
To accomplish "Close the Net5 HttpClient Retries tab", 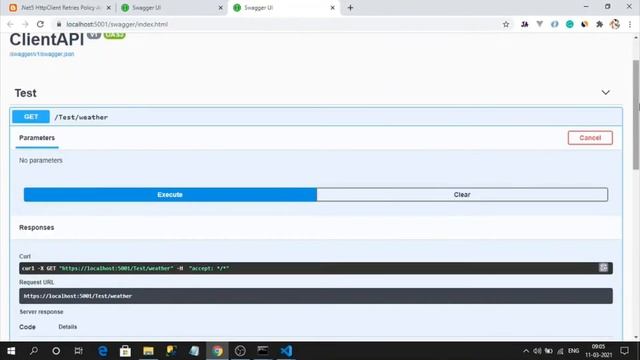I will 109,8.
